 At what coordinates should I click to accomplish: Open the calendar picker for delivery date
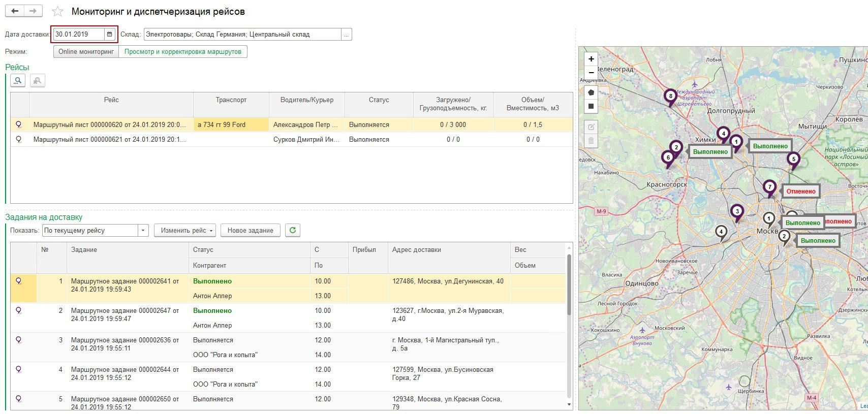point(109,34)
